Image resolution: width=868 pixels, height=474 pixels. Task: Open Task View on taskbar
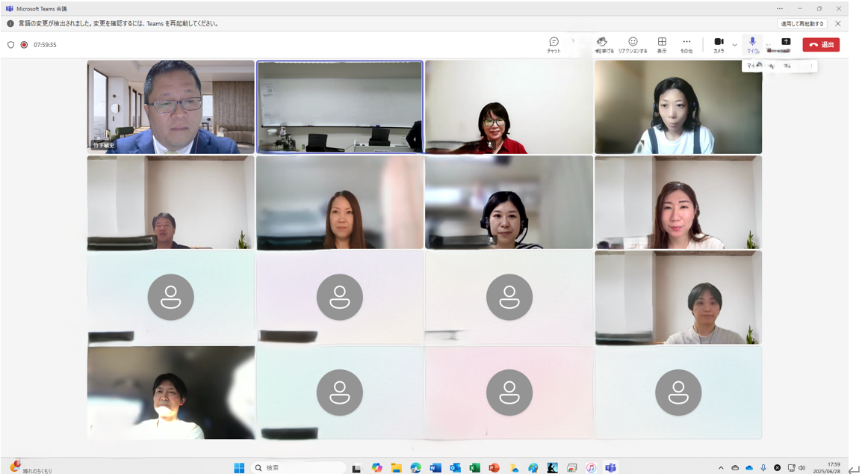[x=356, y=469]
